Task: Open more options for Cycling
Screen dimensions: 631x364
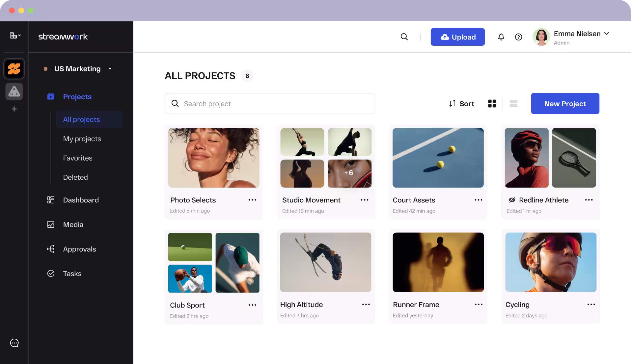Action: click(591, 304)
